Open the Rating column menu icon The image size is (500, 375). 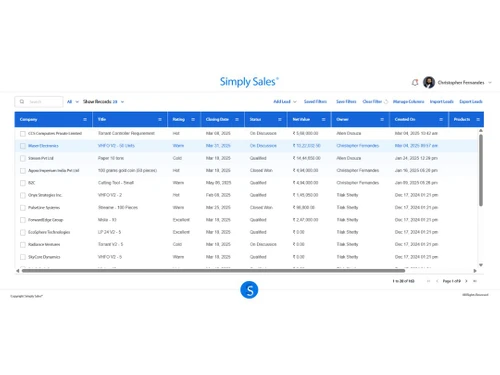coord(193,119)
